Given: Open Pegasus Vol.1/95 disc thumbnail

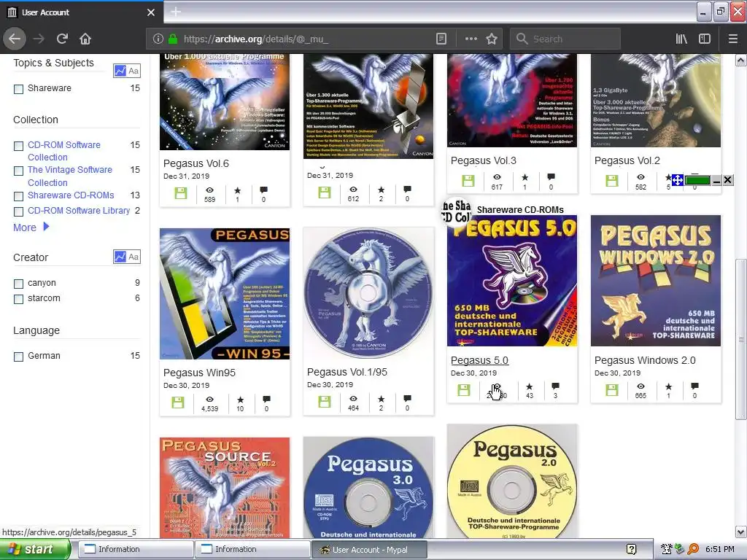Looking at the screenshot, I should pos(368,293).
